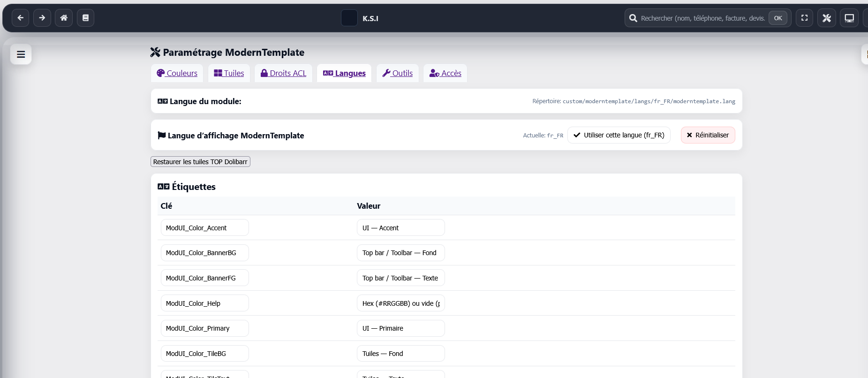Open the book icon in top bar
868x378 pixels.
pos(85,18)
